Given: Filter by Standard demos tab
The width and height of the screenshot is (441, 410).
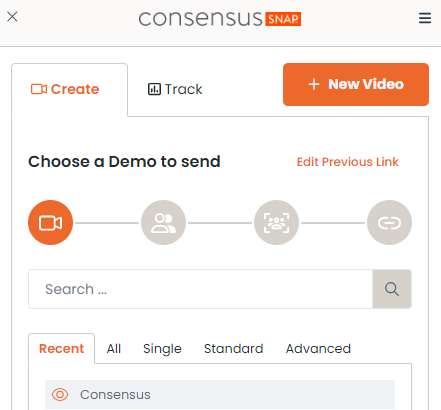Looking at the screenshot, I should [x=234, y=349].
